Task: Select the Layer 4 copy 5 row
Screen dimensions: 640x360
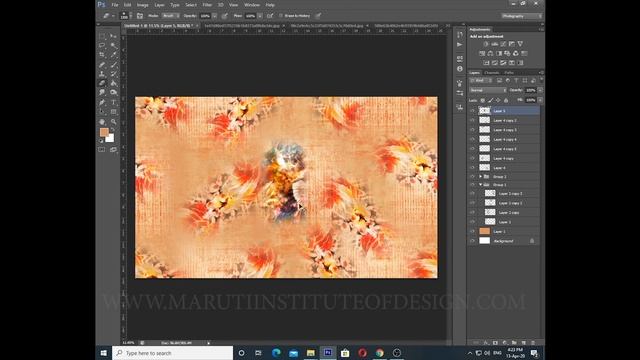Action: 504,149
